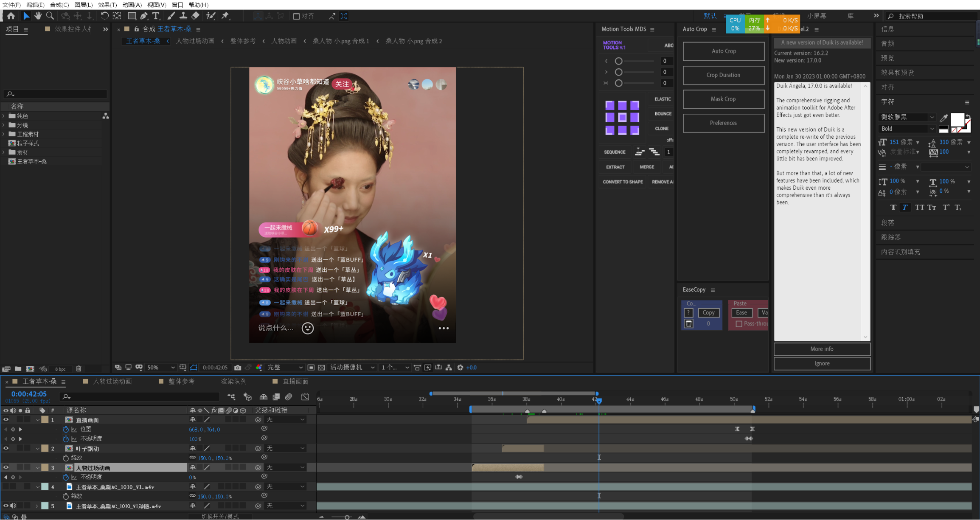Screen dimensions: 980x520
Task: Click the eyedropper in Character panel
Action: pos(943,118)
